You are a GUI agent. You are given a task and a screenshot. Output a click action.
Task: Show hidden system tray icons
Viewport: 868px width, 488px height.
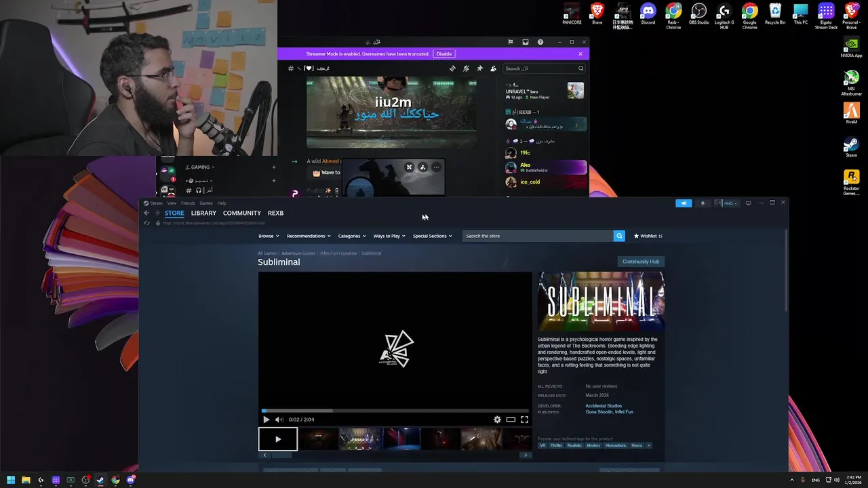[792, 480]
